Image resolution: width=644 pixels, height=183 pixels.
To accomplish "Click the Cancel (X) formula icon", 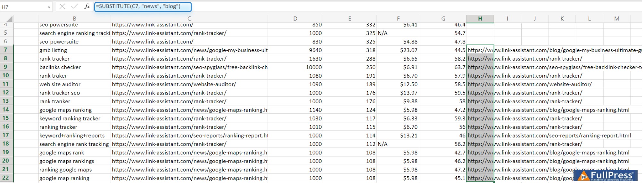I will 62,6.
